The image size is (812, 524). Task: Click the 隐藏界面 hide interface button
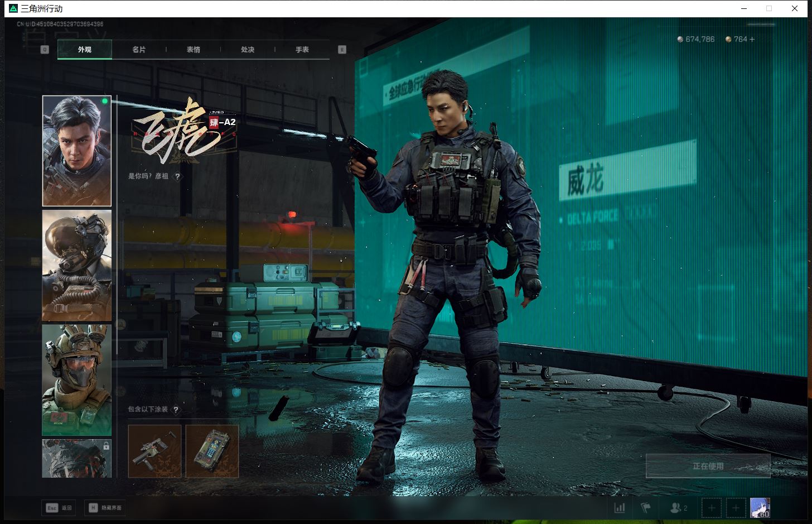tap(105, 508)
